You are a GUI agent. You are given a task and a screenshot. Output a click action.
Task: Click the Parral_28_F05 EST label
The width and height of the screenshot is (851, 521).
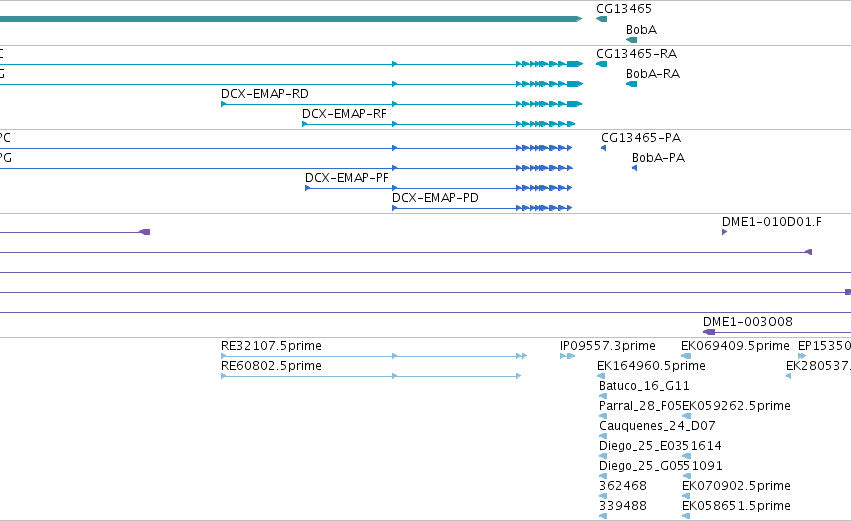[x=640, y=406]
